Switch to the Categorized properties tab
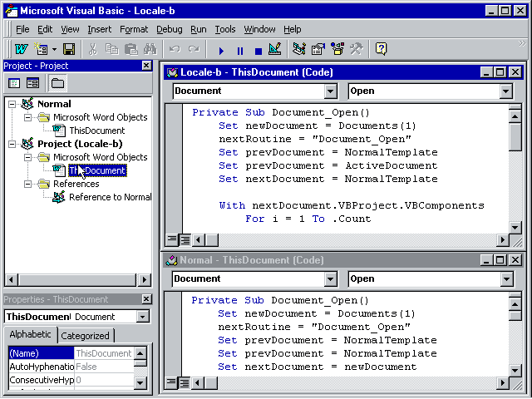Viewport: 532px width, 399px height. coord(85,336)
